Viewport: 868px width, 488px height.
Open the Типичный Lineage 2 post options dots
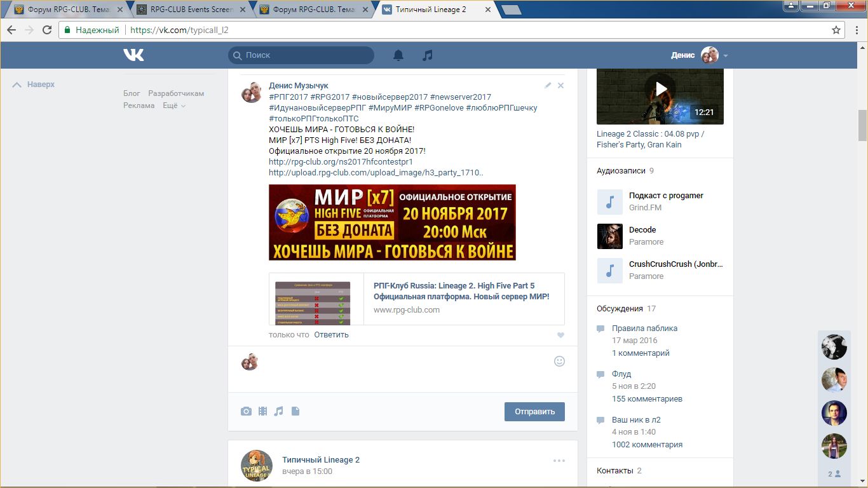tap(559, 461)
